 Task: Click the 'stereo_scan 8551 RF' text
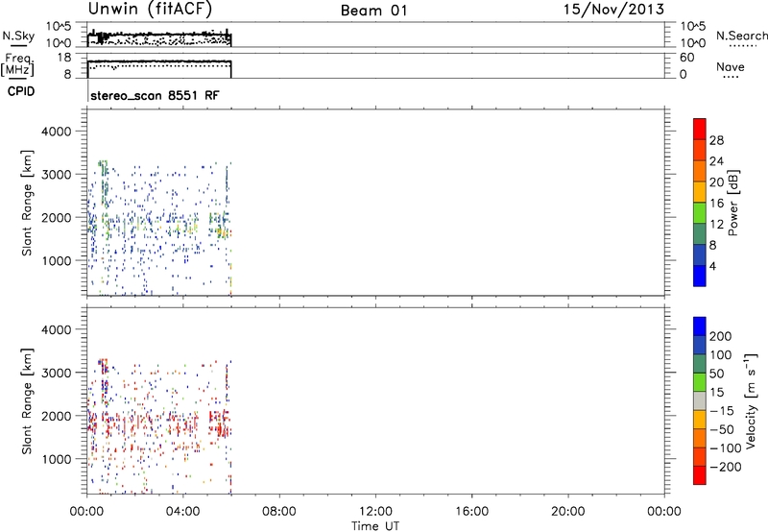pos(155,95)
